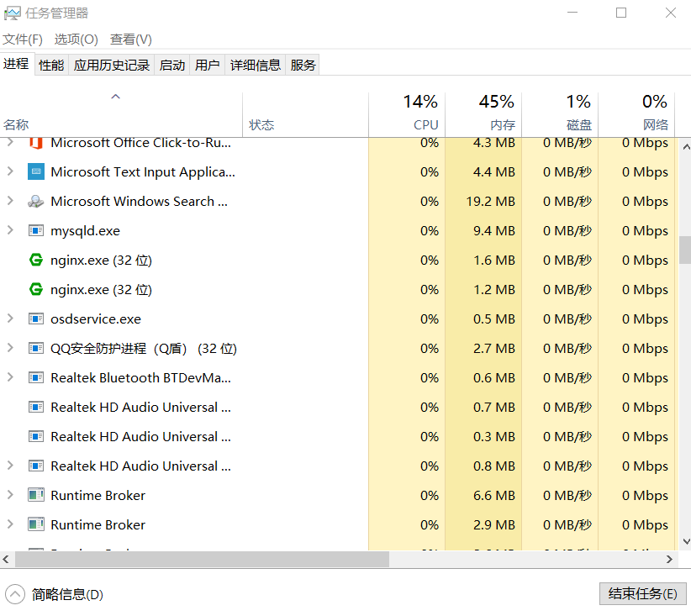Click Runtime Broker icon using 6.6 MB
This screenshot has height=616, width=691.
36,495
